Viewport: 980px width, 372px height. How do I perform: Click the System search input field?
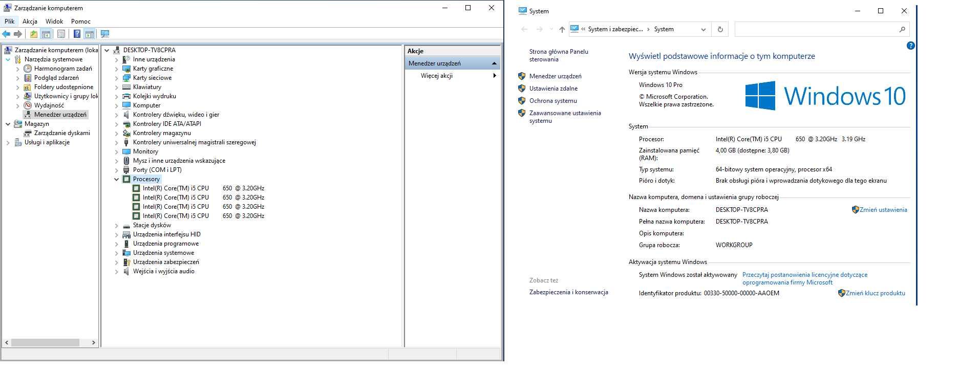tap(817, 29)
